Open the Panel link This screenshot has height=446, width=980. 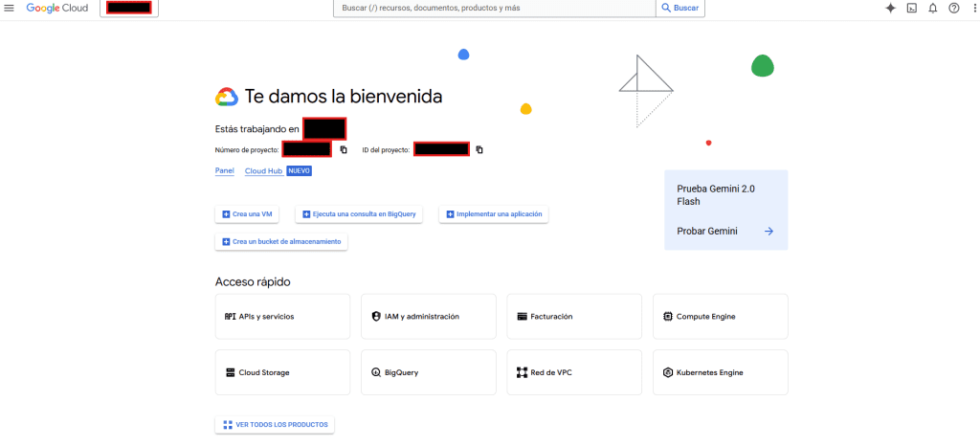click(224, 170)
